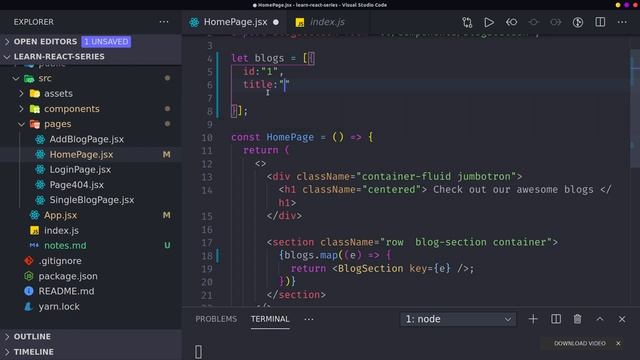Show more panel tabs ellipsis
The height and width of the screenshot is (360, 640).
(x=309, y=319)
